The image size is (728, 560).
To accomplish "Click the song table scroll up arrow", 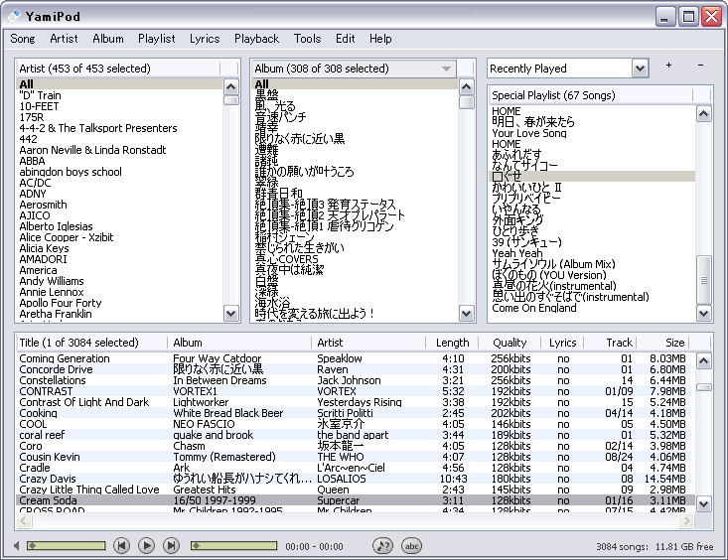I will [x=704, y=360].
